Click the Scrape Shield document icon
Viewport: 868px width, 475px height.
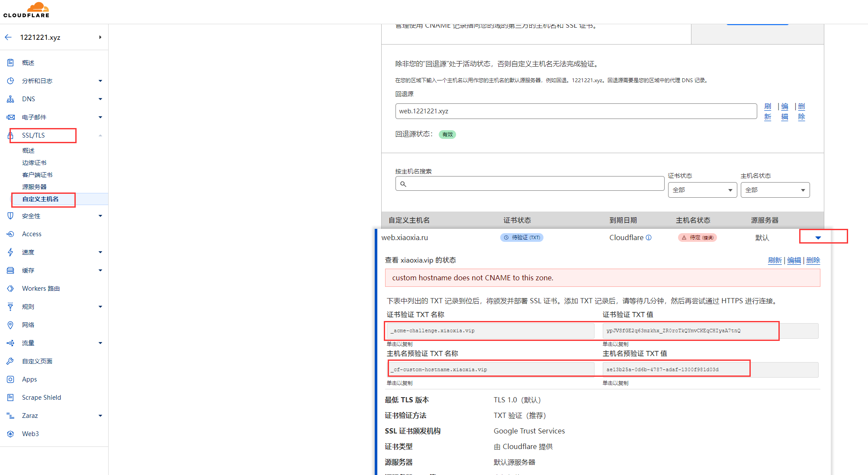(10, 398)
